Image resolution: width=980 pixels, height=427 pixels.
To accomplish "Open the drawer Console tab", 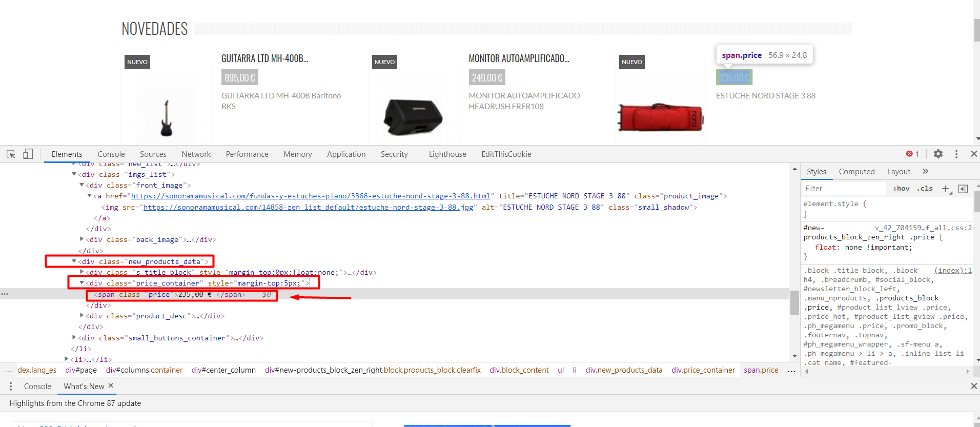I will (37, 386).
